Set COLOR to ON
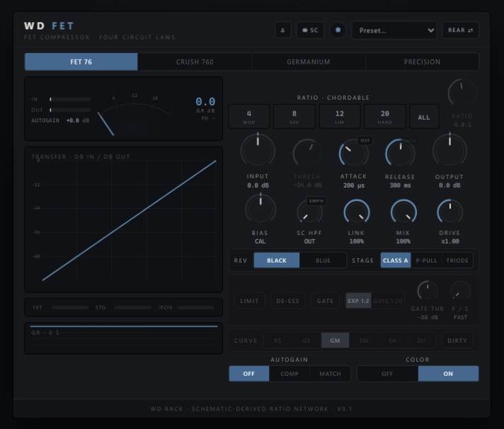 (448, 374)
